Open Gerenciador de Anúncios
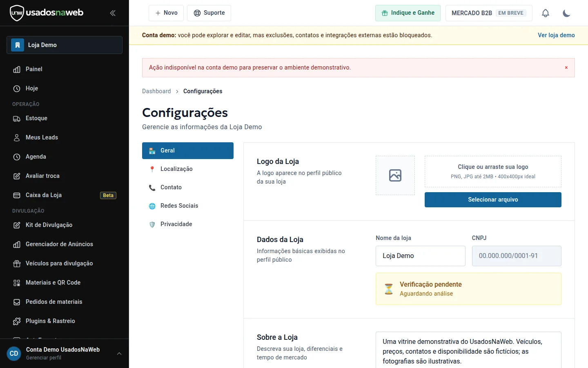588x368 pixels. pyautogui.click(x=65, y=244)
